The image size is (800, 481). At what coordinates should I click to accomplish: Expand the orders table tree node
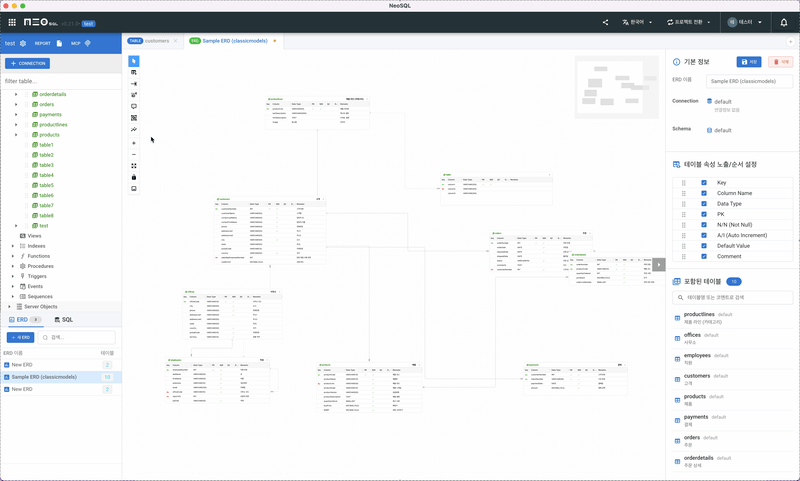(16, 104)
